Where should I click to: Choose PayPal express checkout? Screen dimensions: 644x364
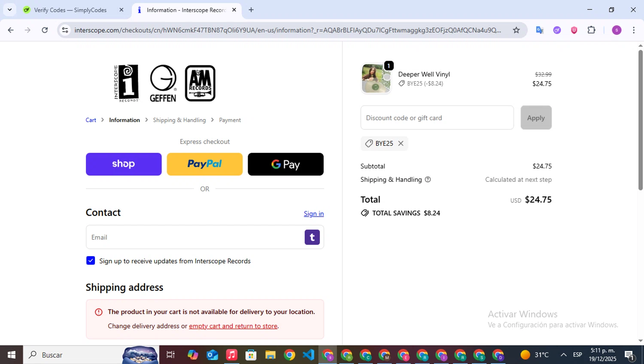205,164
